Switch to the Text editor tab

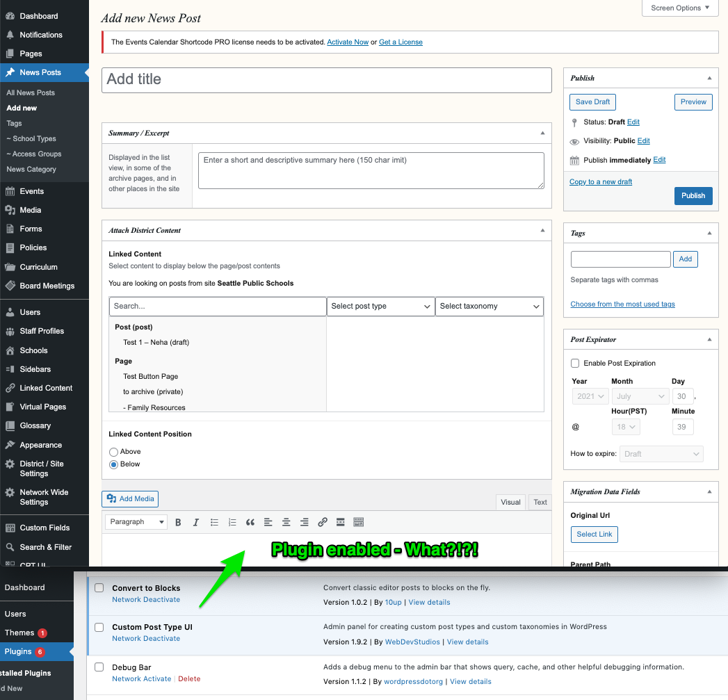tap(540, 502)
